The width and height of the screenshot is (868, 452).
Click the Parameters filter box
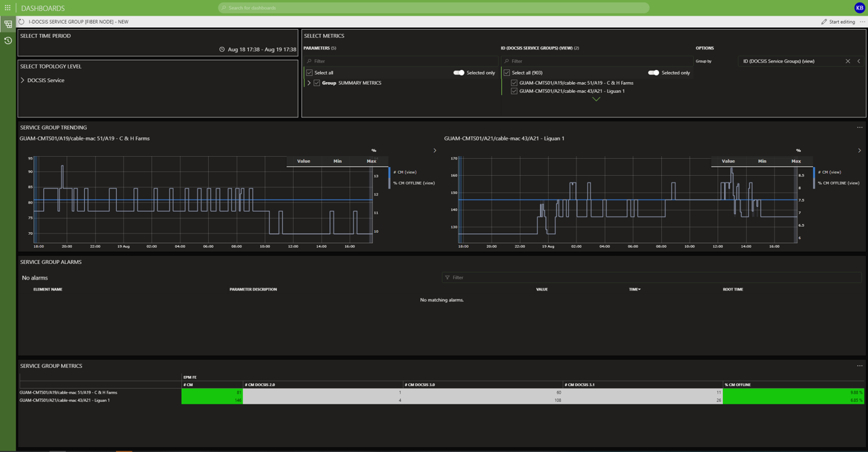click(400, 61)
